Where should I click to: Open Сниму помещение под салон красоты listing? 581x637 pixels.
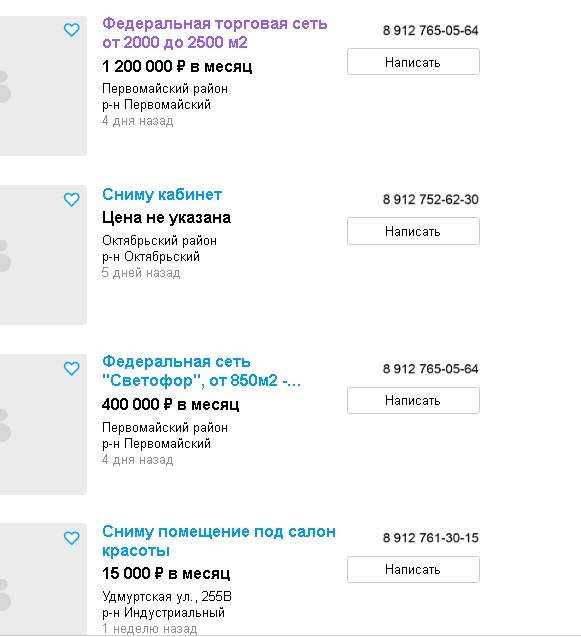(219, 541)
